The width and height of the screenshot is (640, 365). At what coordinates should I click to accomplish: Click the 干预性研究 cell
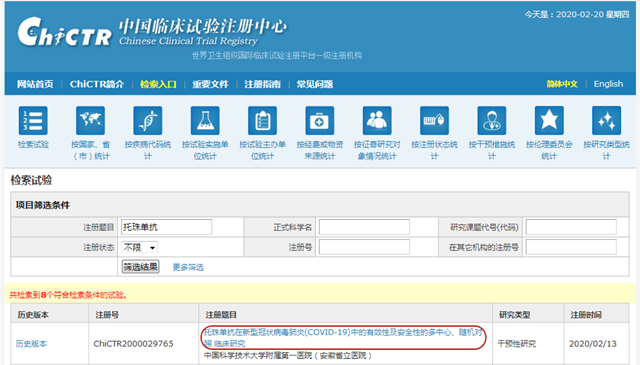pyautogui.click(x=517, y=344)
